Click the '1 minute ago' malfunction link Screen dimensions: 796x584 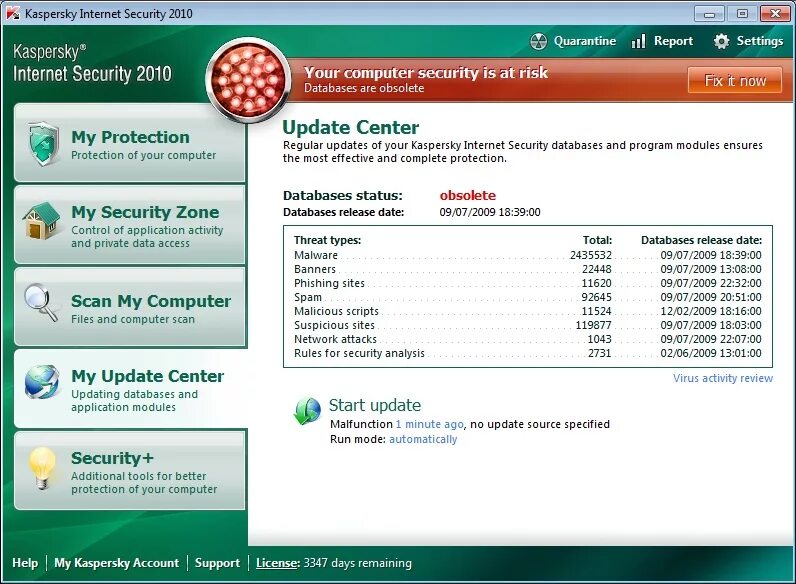coord(429,425)
